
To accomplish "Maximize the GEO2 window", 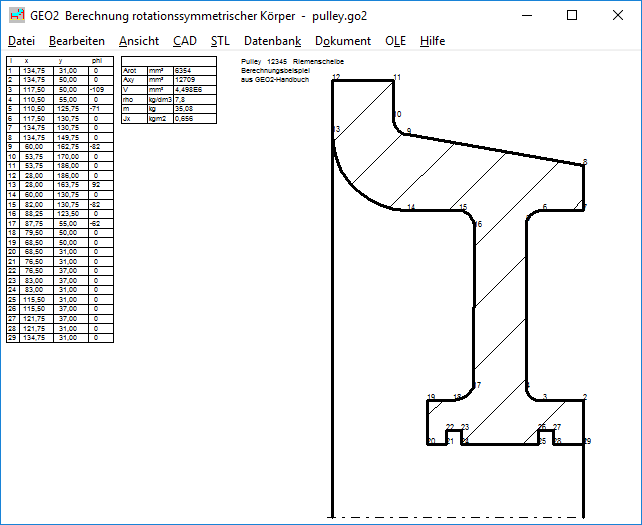I will (x=572, y=16).
